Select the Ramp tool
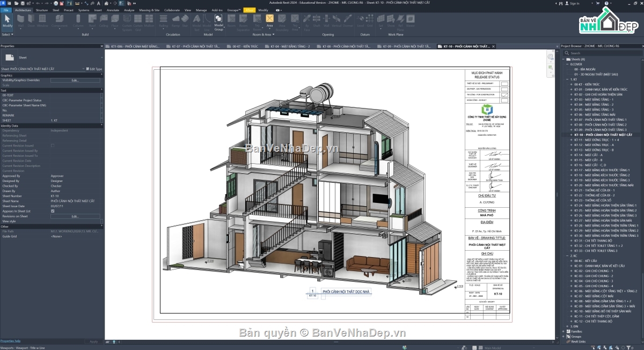This screenshot has width=644, height=350. point(175,21)
